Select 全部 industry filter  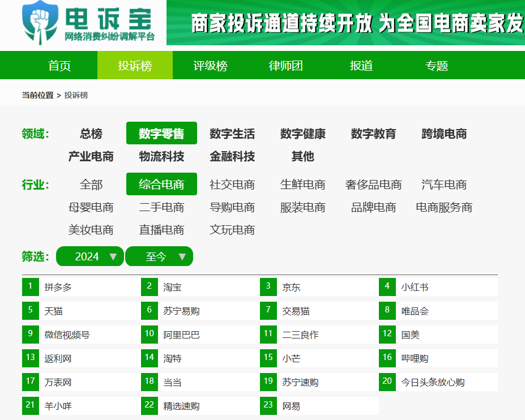tap(91, 185)
